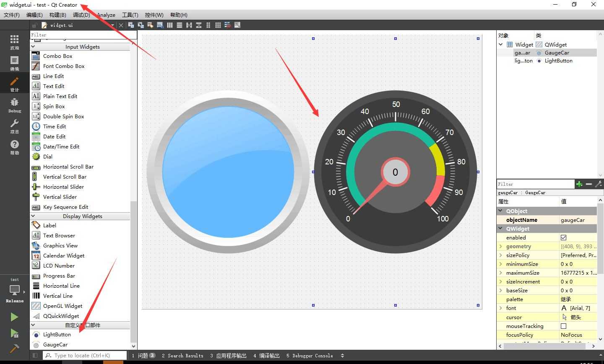Expand the sizePolicy property
This screenshot has width=604, height=364.
500,255
